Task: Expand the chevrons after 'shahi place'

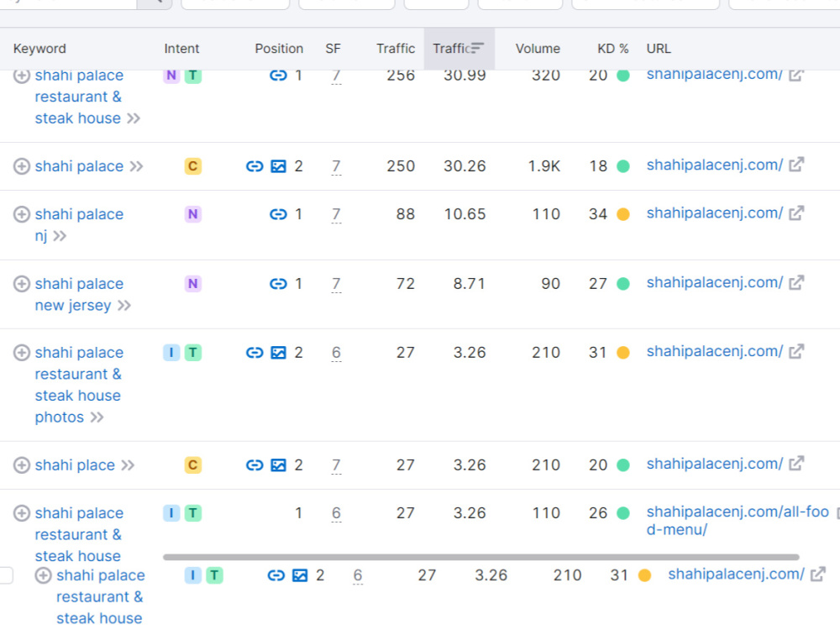Action: 128,465
